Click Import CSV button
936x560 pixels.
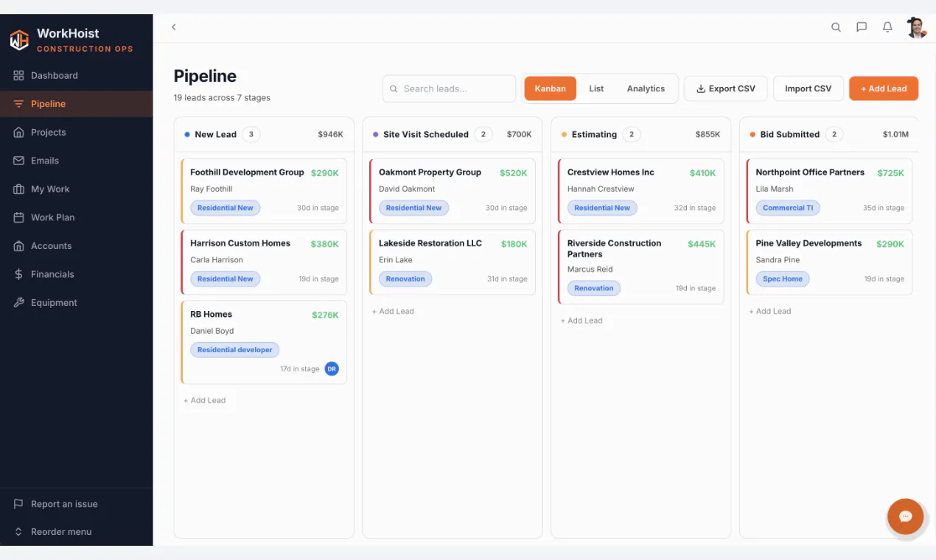pyautogui.click(x=808, y=88)
